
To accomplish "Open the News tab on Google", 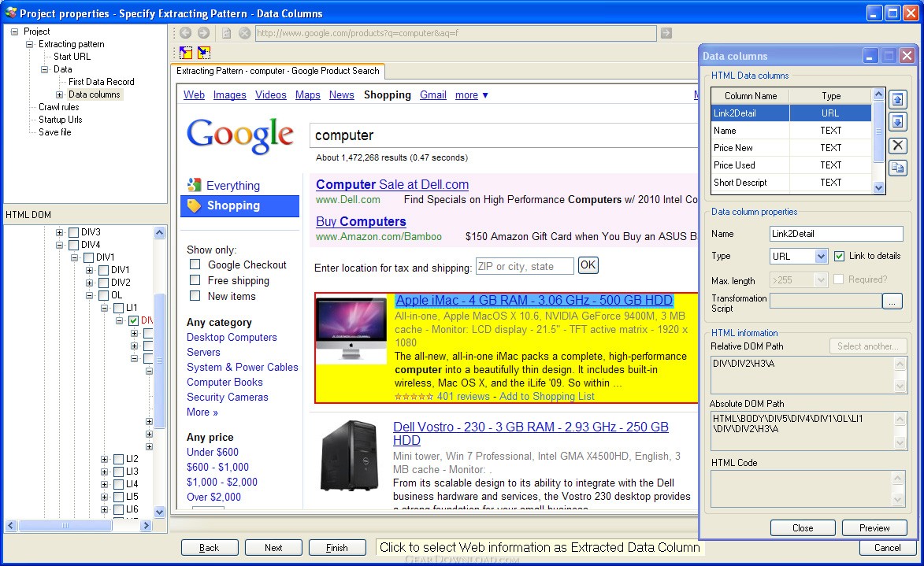I will coord(342,94).
